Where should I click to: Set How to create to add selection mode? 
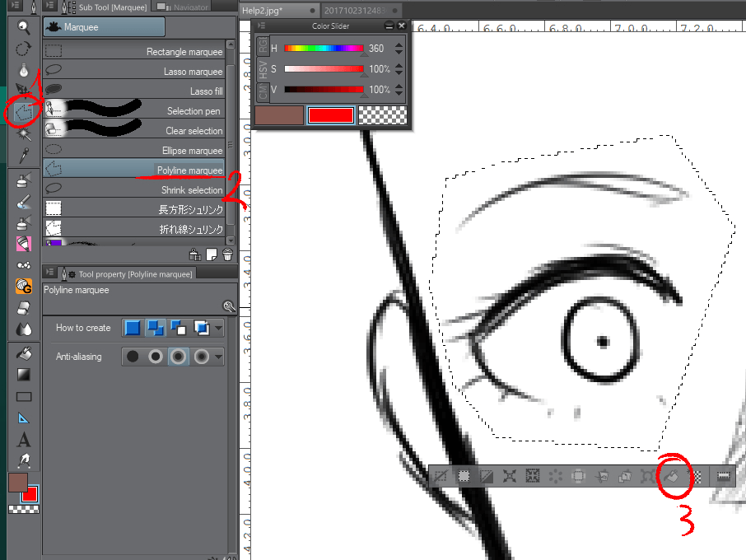coord(156,327)
